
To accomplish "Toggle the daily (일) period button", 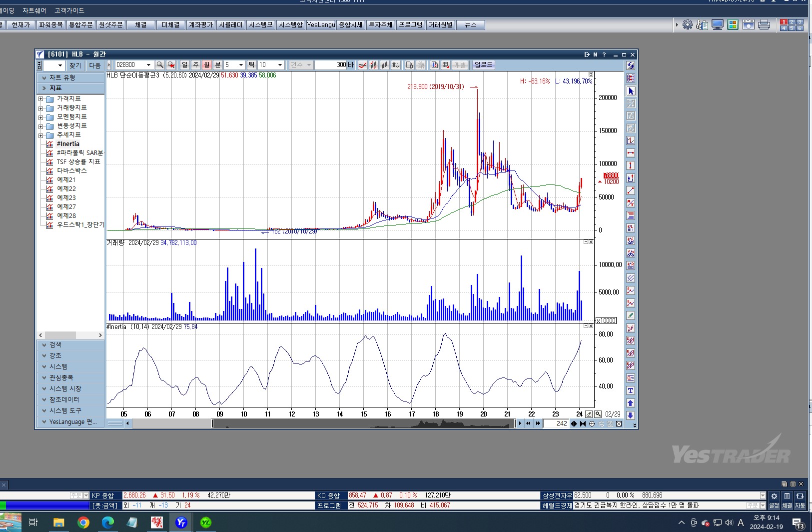I will coord(185,65).
